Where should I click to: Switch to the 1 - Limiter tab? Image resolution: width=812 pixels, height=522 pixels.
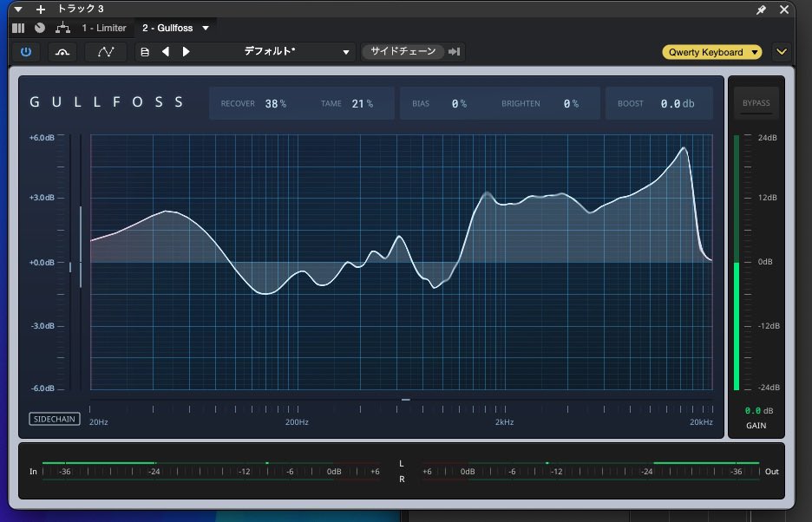click(104, 28)
